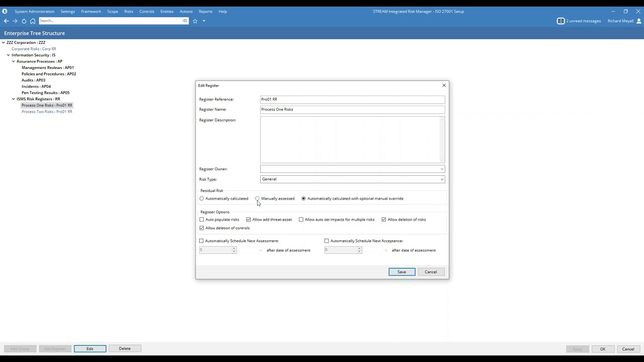Open the favorites dropdown arrow beside the star
This screenshot has width=644, height=362.
tap(204, 21)
